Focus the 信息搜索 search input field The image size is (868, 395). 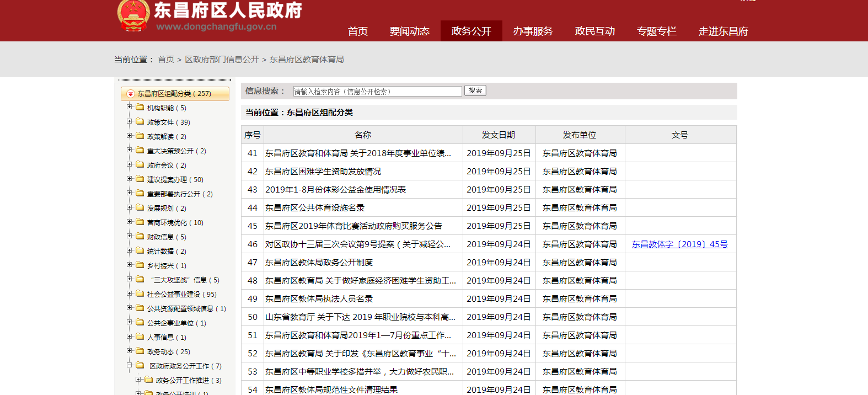[377, 92]
